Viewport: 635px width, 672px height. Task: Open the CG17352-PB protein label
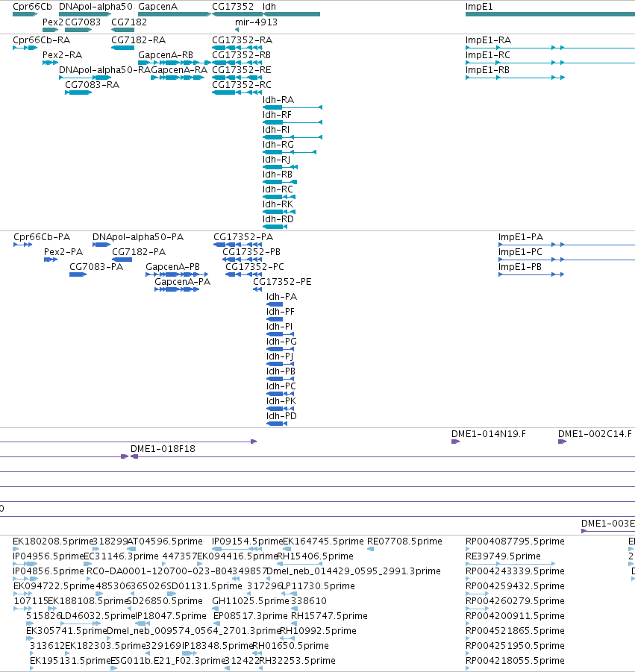[251, 252]
